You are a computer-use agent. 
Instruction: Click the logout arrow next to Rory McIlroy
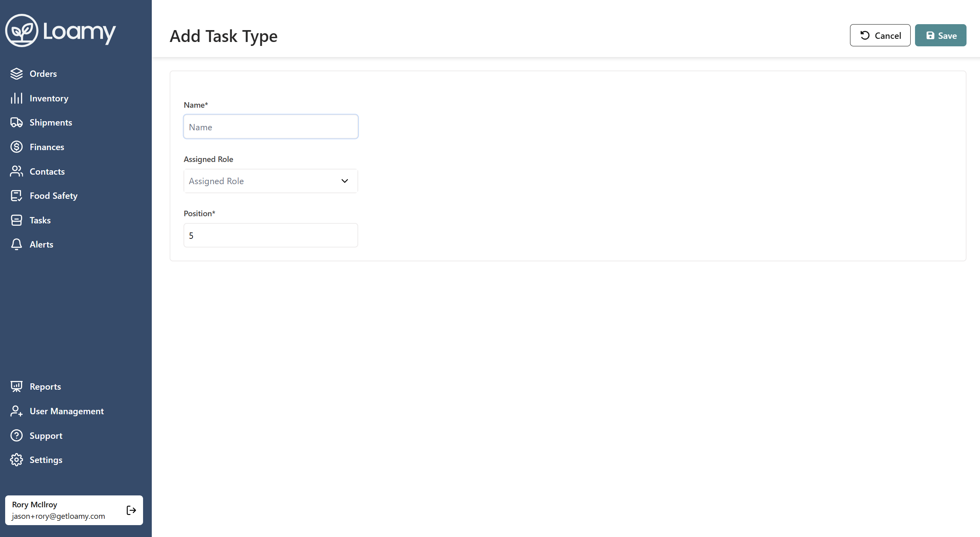131,510
